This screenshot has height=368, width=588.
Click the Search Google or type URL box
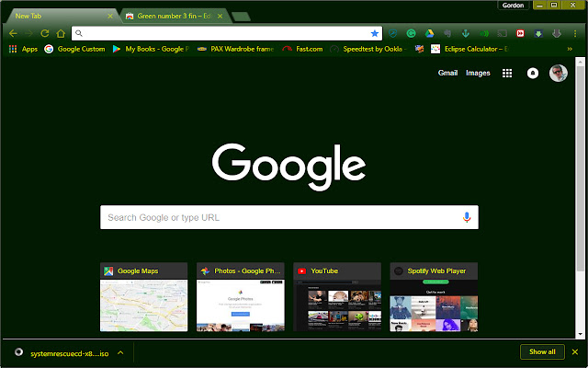click(x=289, y=217)
